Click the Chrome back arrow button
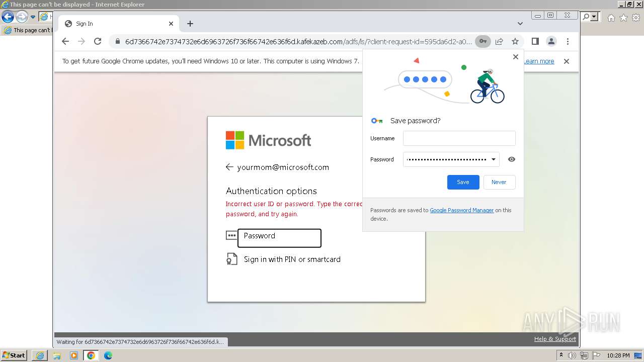This screenshot has height=362, width=644. pos(65,41)
